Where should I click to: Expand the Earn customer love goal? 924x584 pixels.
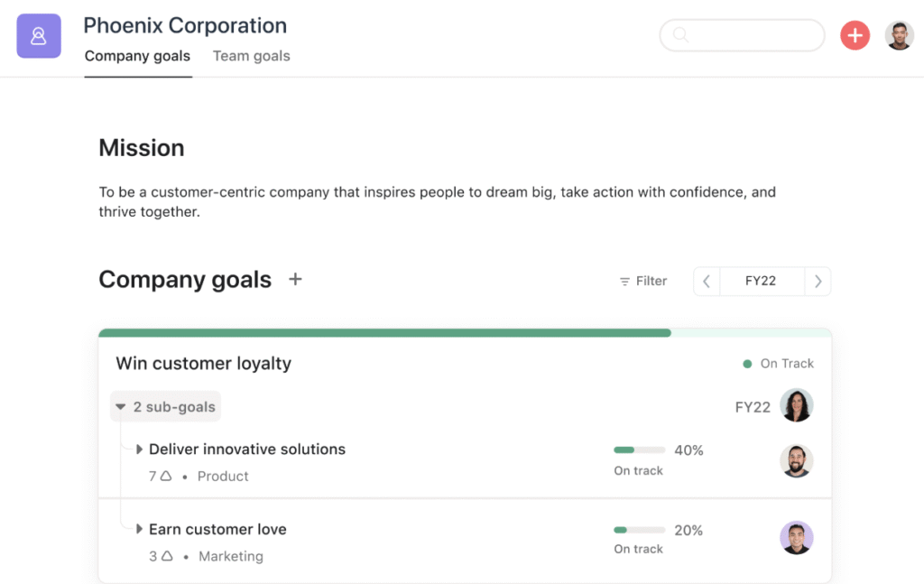pyautogui.click(x=139, y=529)
